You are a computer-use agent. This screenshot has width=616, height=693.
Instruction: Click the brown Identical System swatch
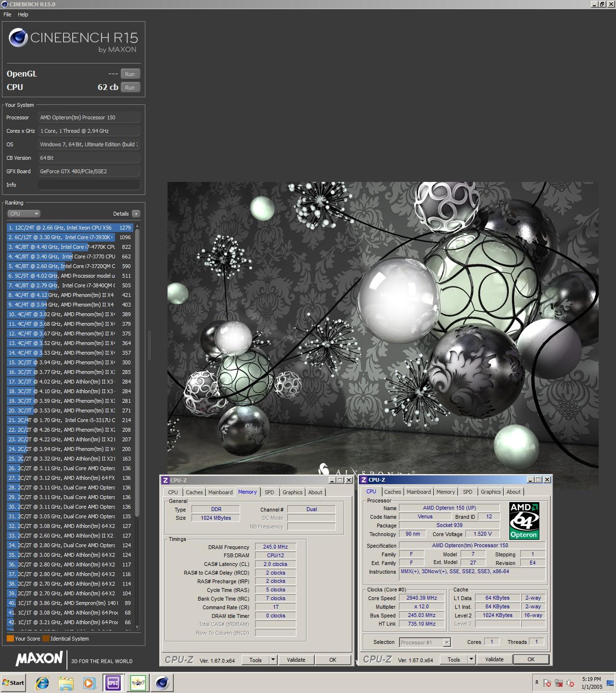click(46, 639)
